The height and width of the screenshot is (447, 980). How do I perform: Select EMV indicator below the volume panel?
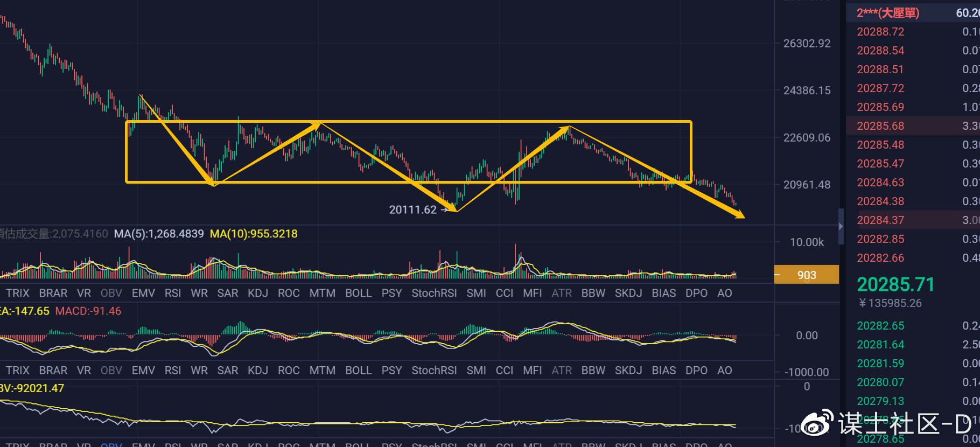pyautogui.click(x=143, y=293)
